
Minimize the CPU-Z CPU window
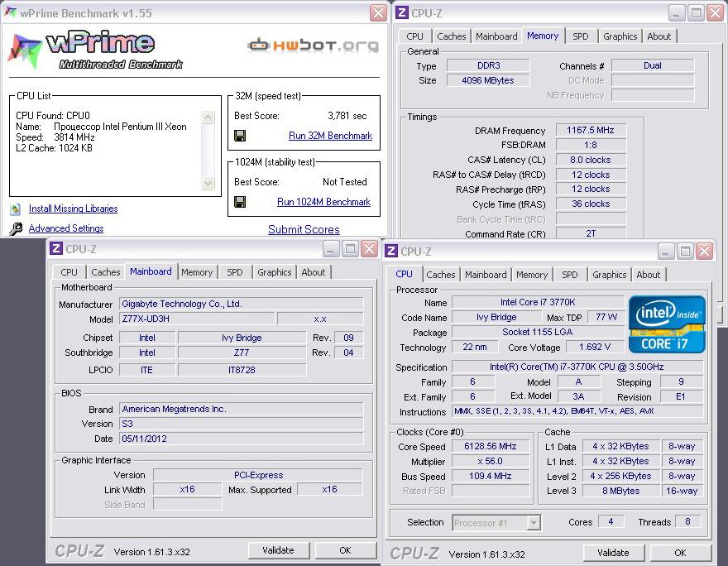[x=665, y=252]
